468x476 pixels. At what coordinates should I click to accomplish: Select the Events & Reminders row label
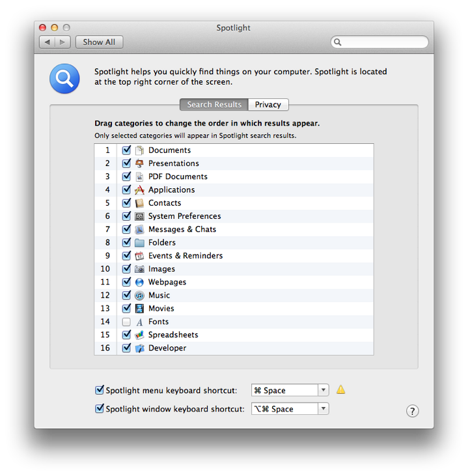pos(186,256)
